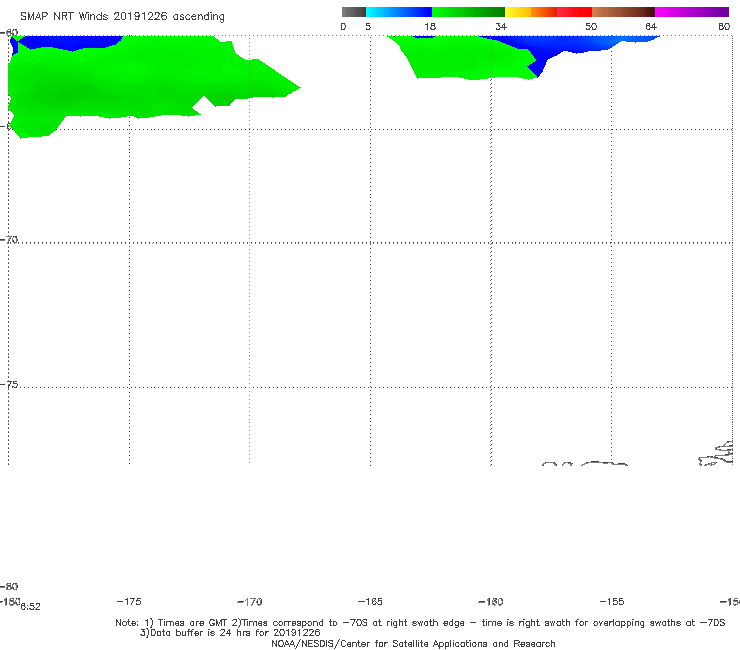Click the latitude label '-70'

pos(9,240)
